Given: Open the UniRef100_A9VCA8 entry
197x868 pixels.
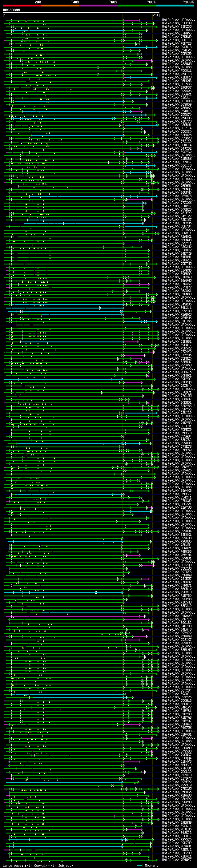Looking at the screenshot, I should click(176, 538).
